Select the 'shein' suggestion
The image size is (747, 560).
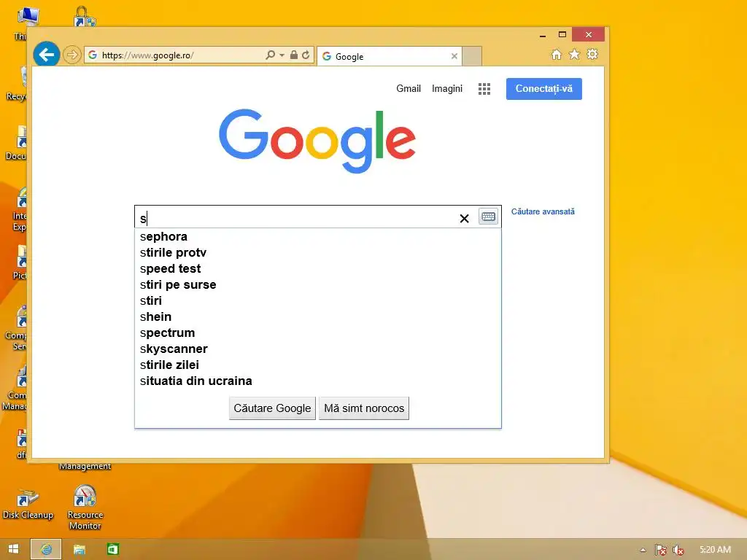[x=318, y=316]
